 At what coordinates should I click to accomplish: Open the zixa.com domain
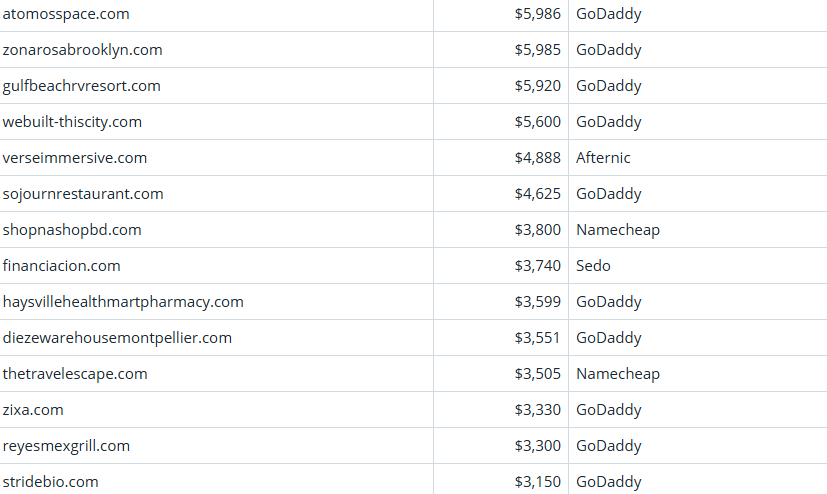pos(33,410)
